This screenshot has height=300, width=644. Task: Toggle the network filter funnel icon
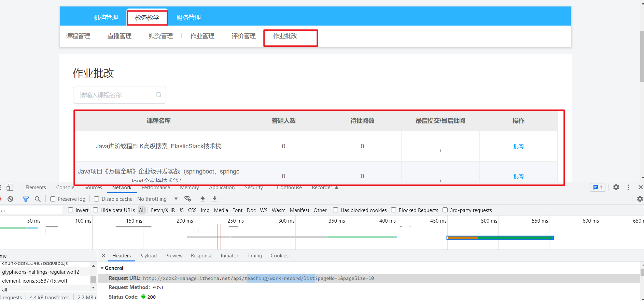(x=26, y=199)
